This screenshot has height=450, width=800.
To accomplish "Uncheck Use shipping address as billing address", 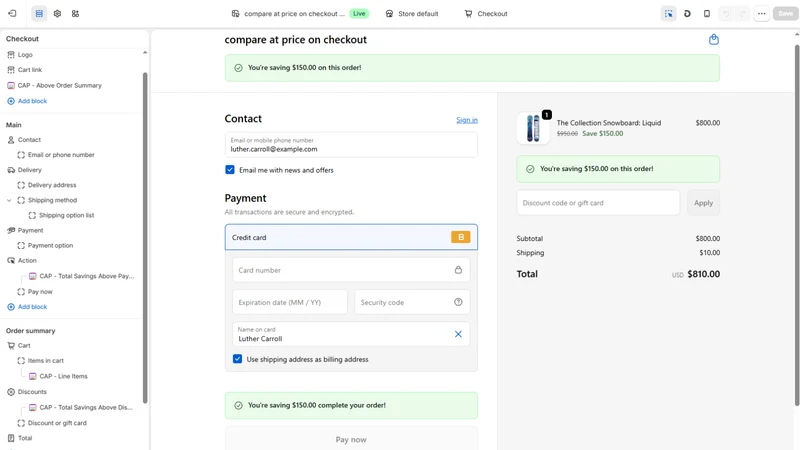I will [x=237, y=359].
